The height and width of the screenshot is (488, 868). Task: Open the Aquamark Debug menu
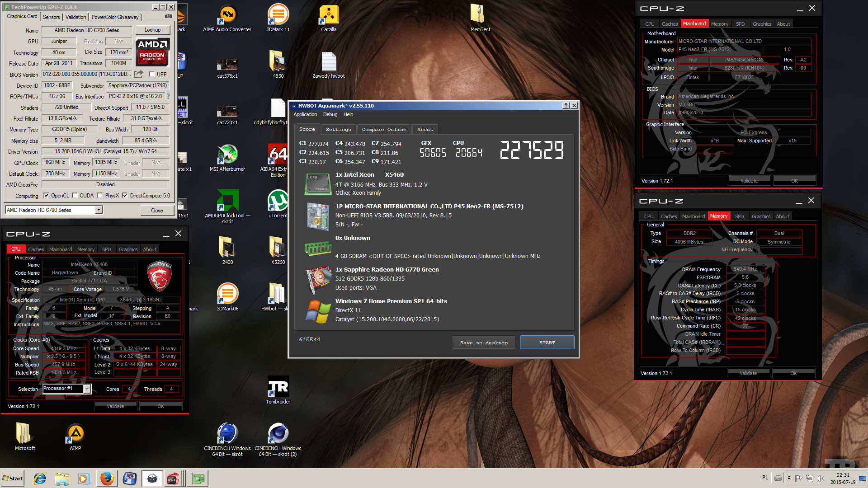(330, 114)
